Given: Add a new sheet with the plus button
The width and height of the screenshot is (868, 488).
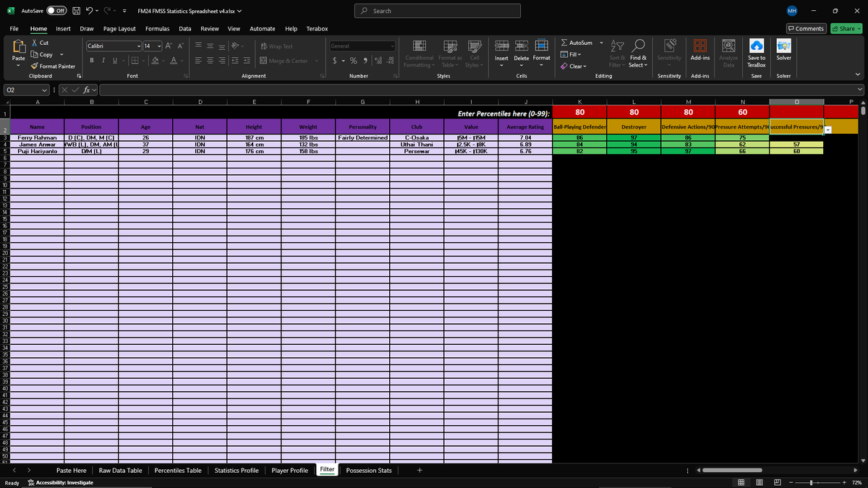Looking at the screenshot, I should point(420,470).
